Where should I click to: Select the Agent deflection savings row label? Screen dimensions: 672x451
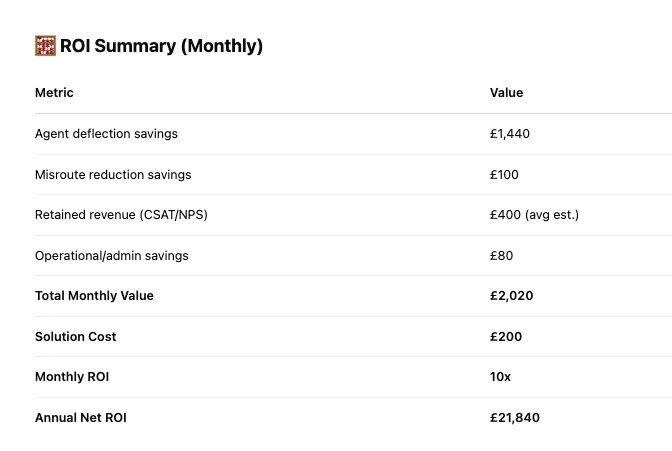(106, 134)
